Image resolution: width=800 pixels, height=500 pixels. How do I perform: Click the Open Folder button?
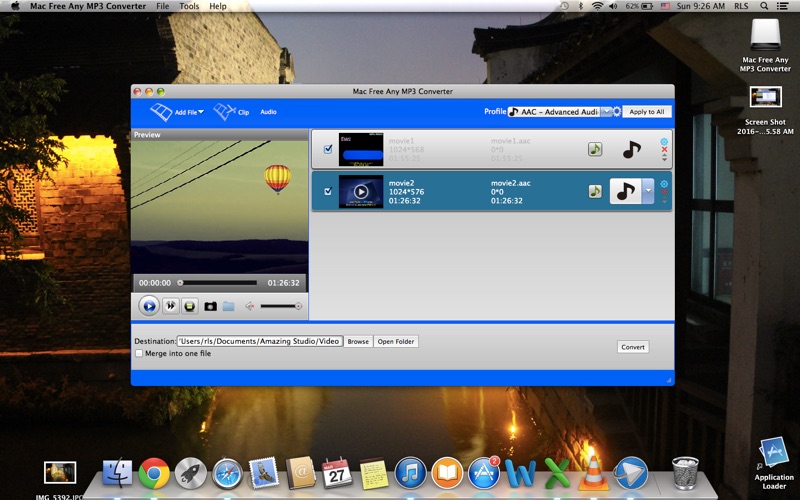tap(396, 341)
